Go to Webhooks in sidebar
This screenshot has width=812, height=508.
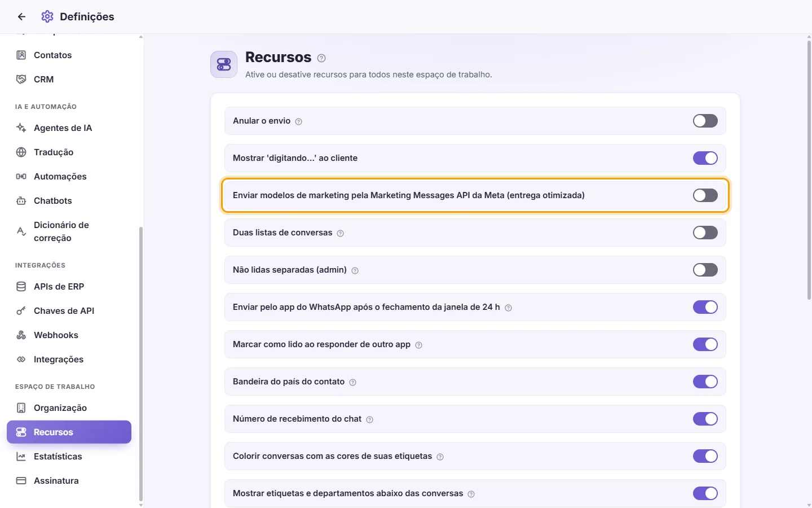pyautogui.click(x=69, y=335)
